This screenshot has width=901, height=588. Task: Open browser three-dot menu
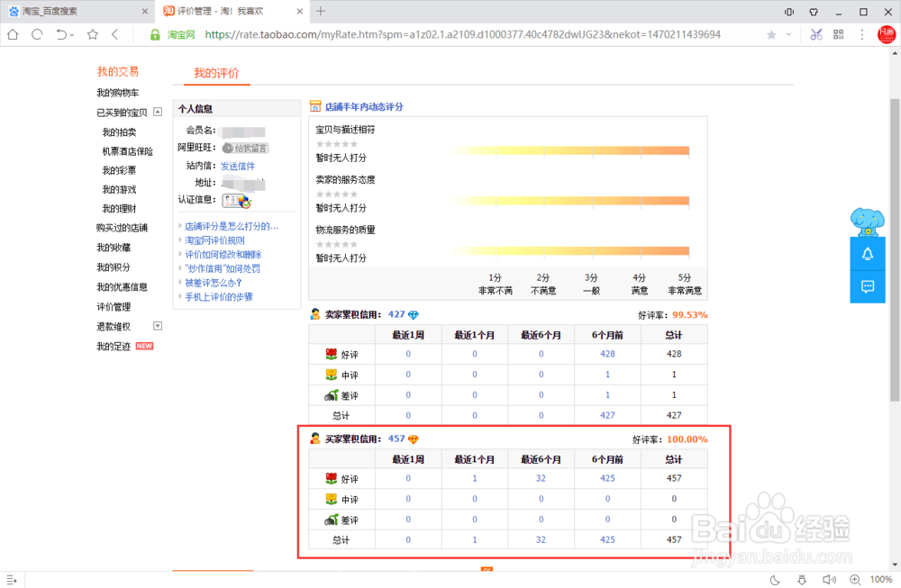(x=862, y=34)
